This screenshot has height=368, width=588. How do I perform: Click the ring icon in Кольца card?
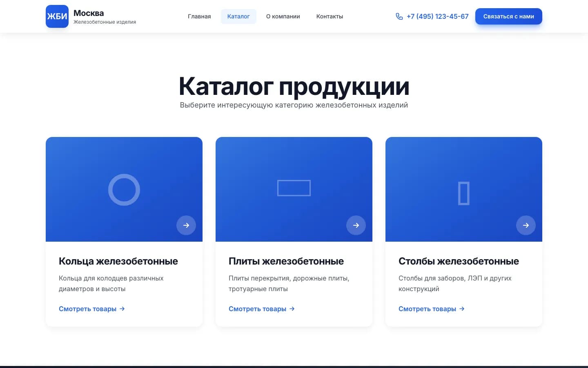(x=124, y=190)
